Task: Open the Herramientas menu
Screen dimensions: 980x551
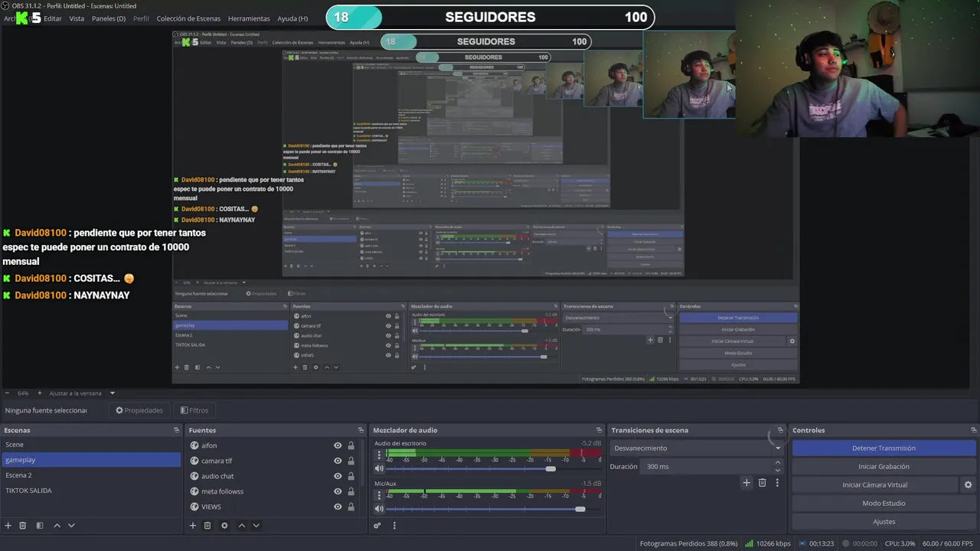Action: pyautogui.click(x=249, y=18)
